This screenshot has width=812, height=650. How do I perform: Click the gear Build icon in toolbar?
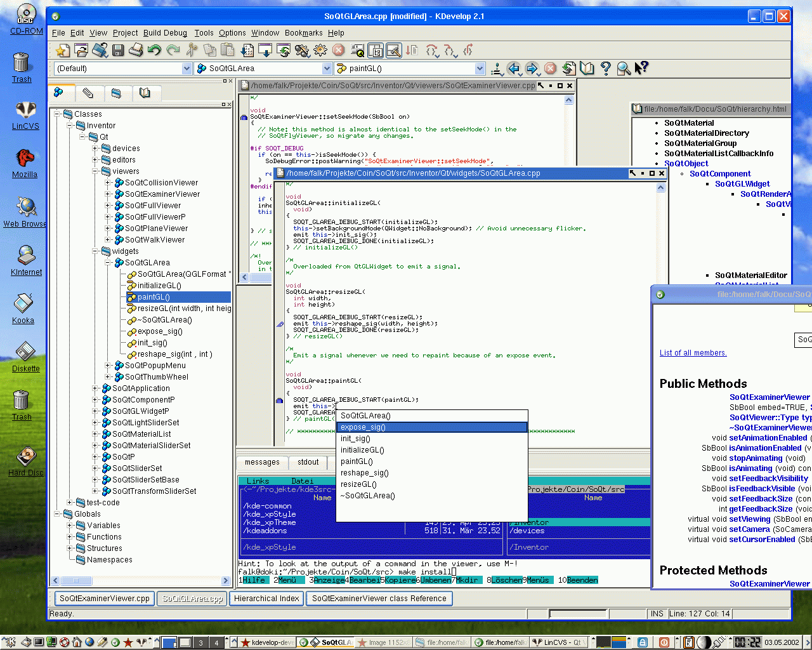(320, 50)
